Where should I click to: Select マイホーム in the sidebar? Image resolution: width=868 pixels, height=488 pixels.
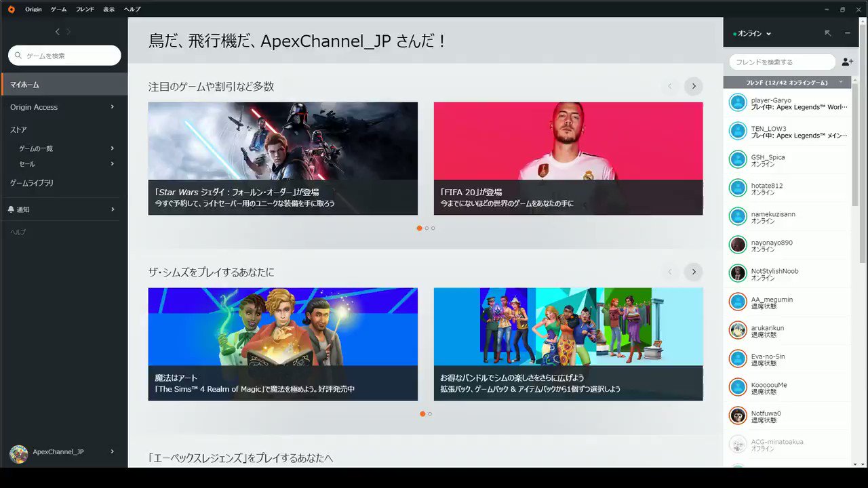(64, 85)
